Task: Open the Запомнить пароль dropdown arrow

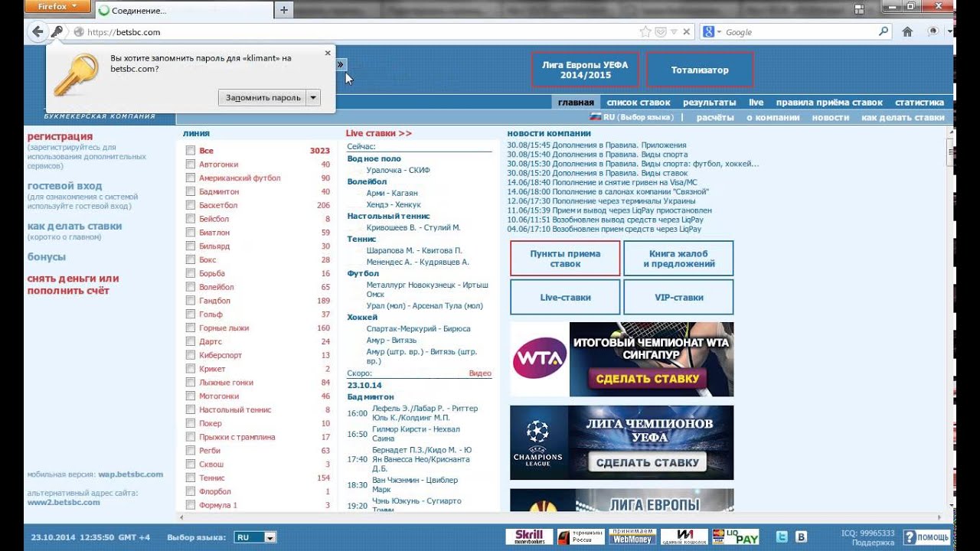Action: click(x=312, y=98)
